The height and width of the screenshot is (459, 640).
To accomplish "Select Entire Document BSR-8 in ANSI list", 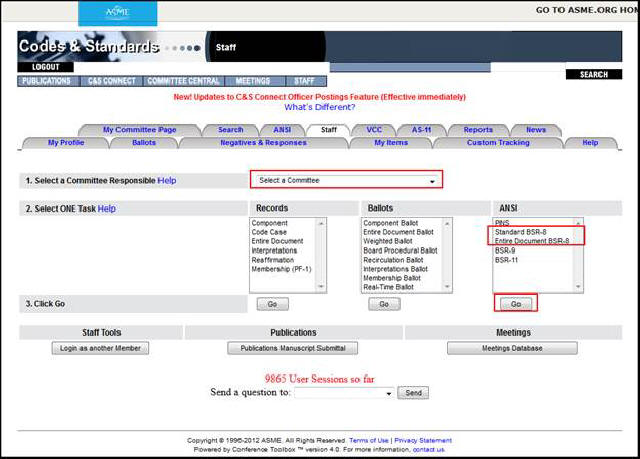I will pyautogui.click(x=532, y=241).
